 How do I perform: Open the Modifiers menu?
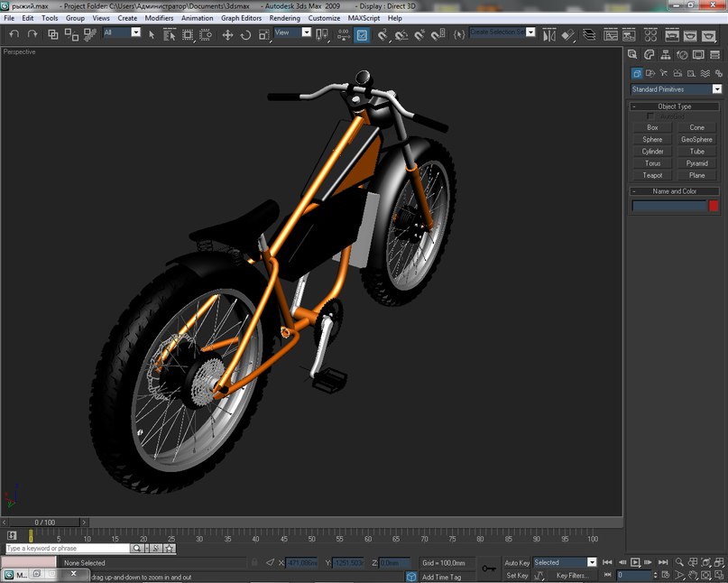[x=159, y=18]
